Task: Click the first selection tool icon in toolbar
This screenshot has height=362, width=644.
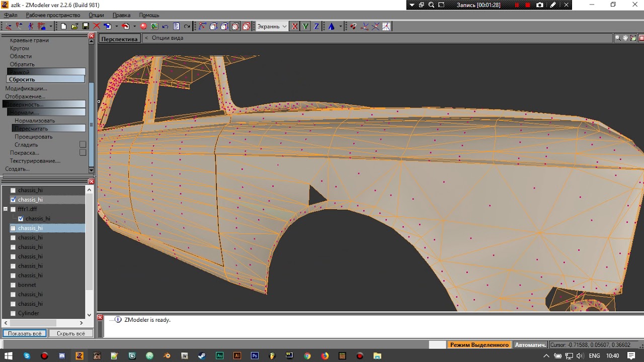Action: [9, 26]
